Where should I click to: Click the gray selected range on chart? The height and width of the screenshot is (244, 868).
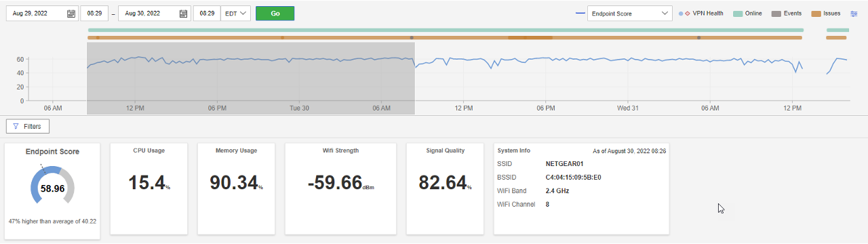250,78
